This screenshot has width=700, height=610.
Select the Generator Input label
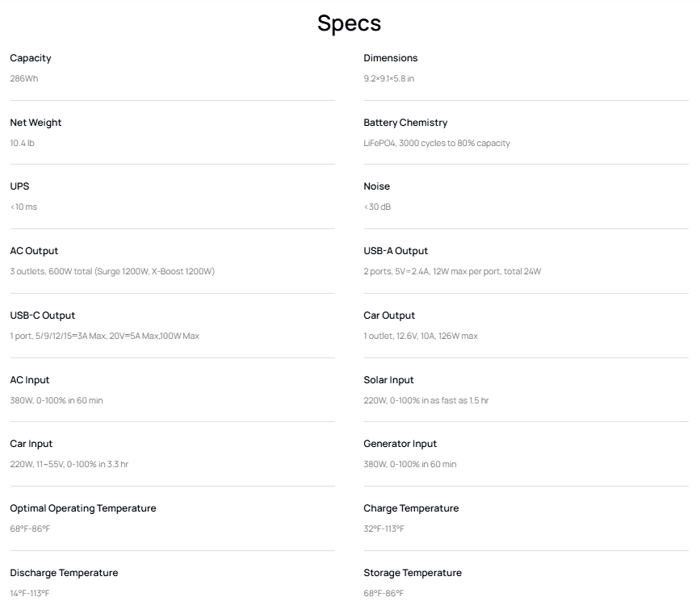point(400,444)
